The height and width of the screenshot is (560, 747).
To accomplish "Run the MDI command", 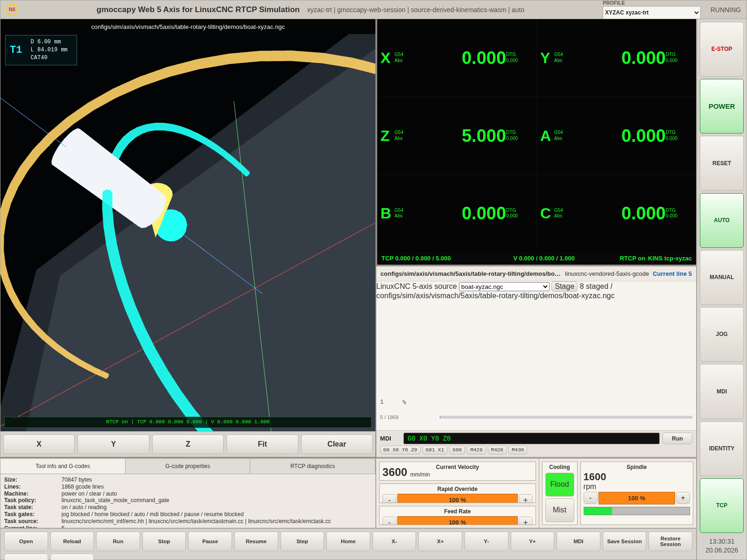I will coord(677,439).
